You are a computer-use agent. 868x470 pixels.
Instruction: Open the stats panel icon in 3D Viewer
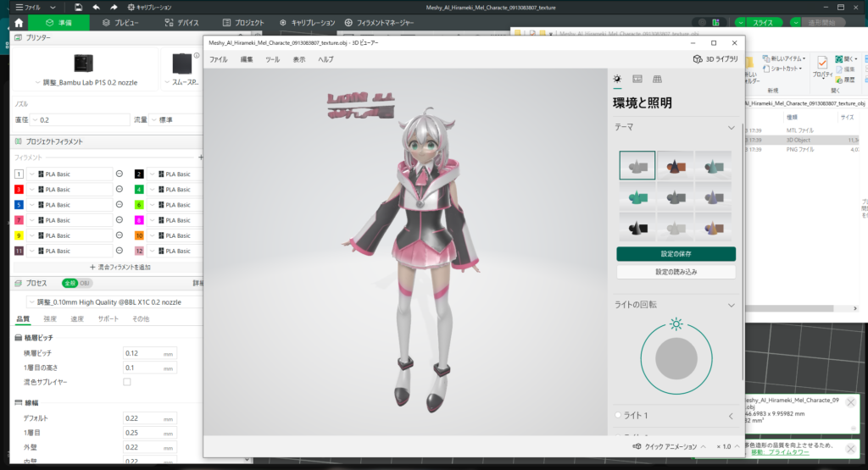(x=637, y=79)
